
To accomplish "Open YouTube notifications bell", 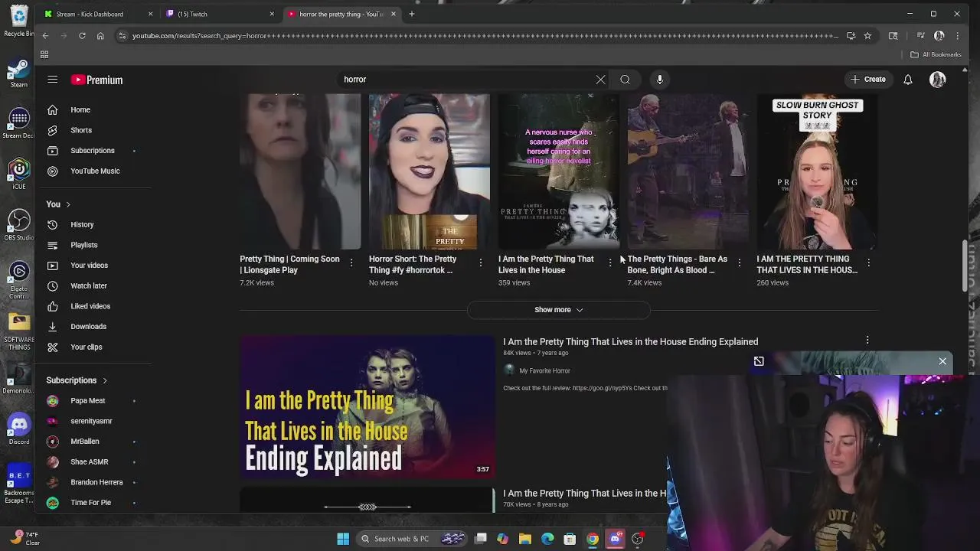I will [x=907, y=80].
